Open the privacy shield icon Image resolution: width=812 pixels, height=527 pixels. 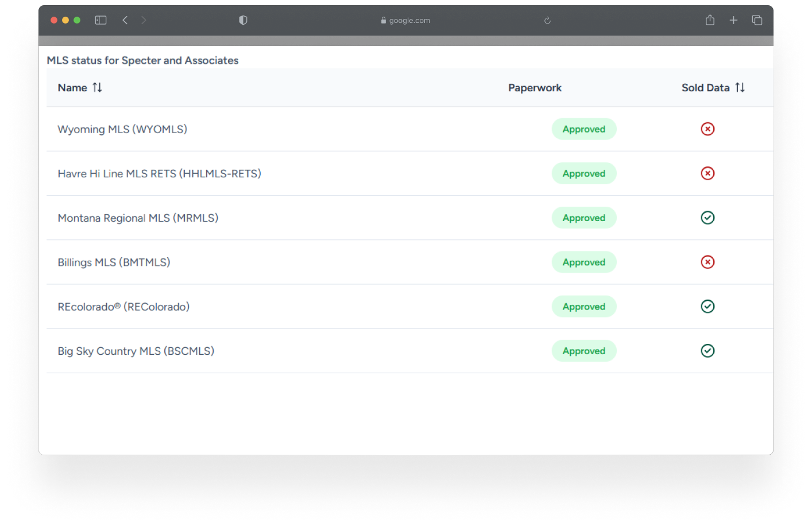pos(243,20)
